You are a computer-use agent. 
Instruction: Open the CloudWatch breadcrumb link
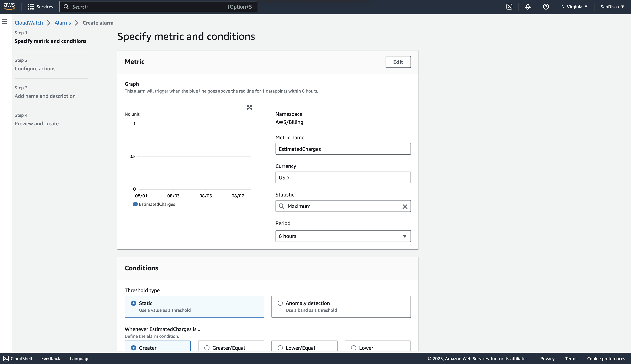28,23
